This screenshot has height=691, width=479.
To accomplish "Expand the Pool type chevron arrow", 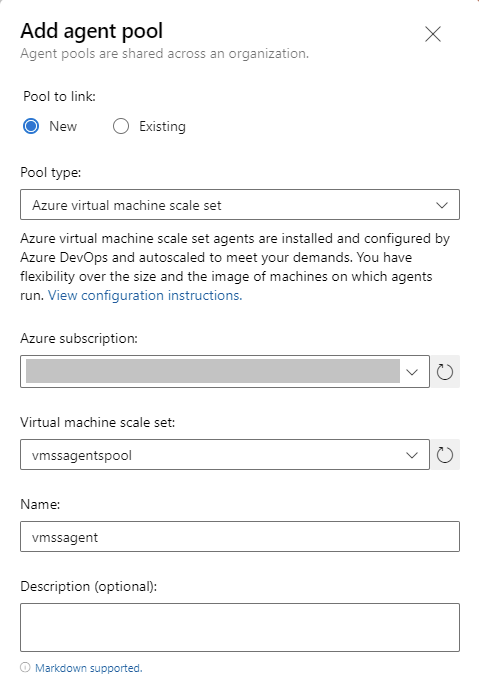I will pos(442,205).
